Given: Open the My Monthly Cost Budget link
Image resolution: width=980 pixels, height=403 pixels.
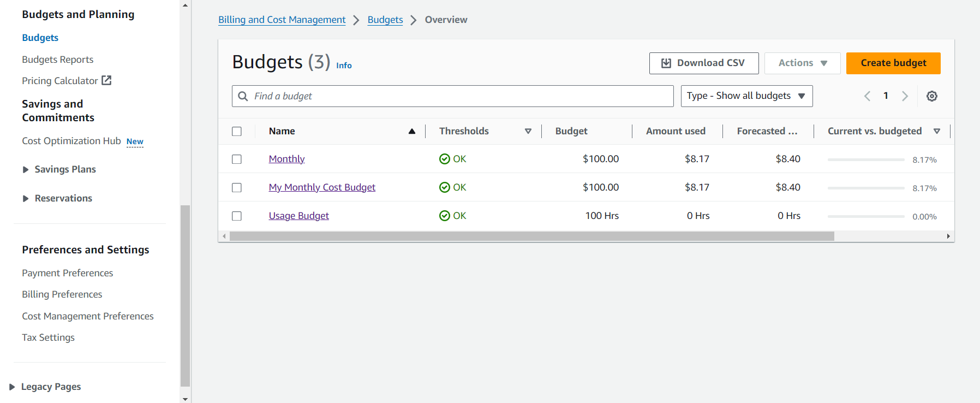Looking at the screenshot, I should coord(322,187).
